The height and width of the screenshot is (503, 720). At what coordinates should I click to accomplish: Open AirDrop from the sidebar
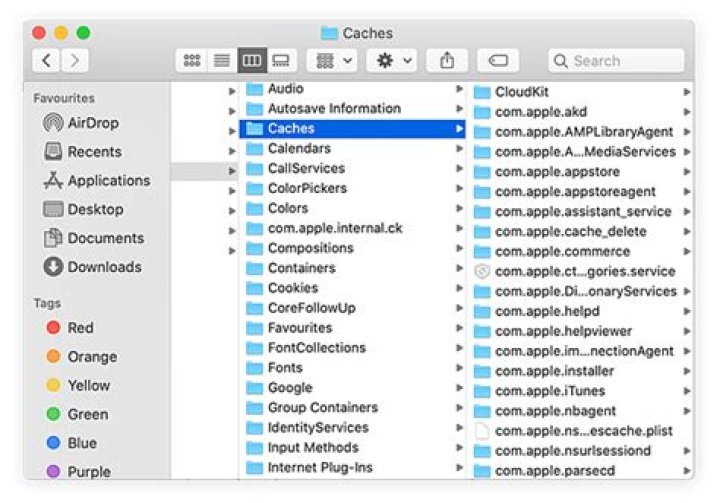92,123
